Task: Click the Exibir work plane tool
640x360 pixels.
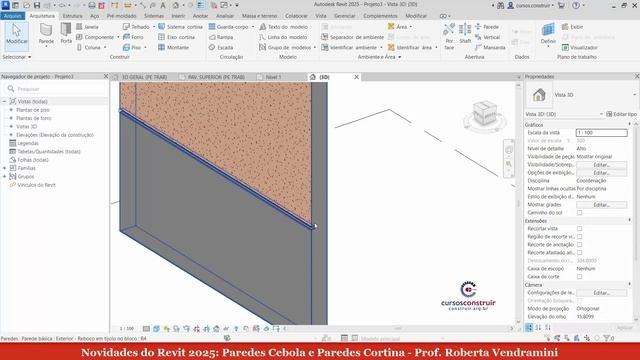Action: coord(572,27)
